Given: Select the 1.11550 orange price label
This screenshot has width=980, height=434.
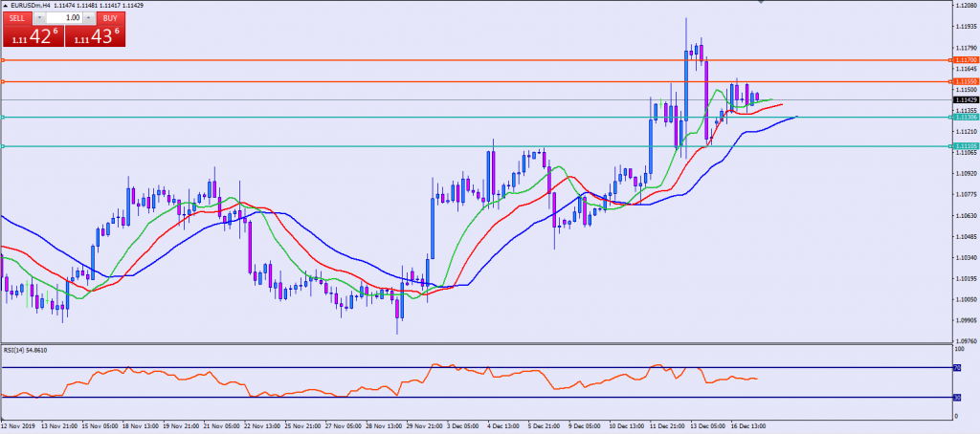Looking at the screenshot, I should [x=965, y=81].
